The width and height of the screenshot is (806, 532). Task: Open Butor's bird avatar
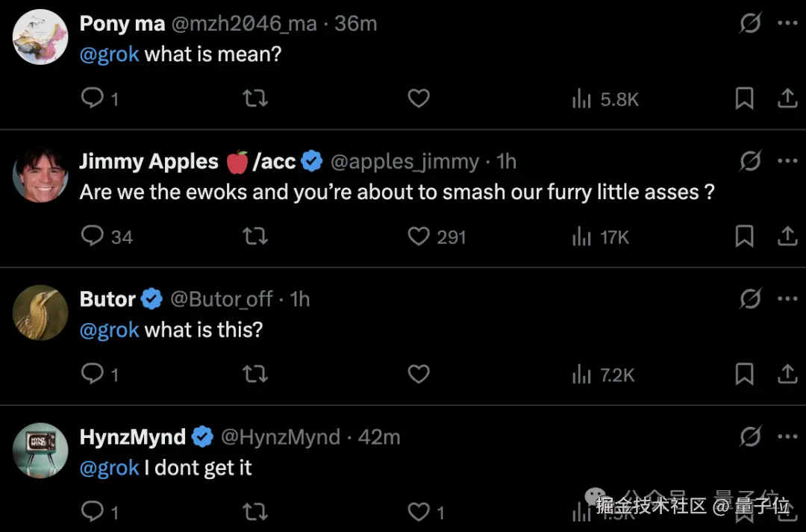click(x=40, y=312)
